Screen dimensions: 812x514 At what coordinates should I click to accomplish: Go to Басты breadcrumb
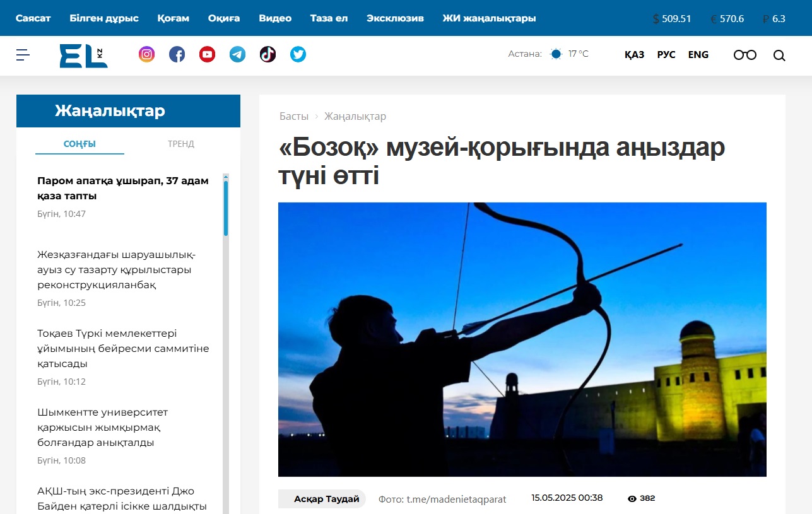tap(294, 116)
